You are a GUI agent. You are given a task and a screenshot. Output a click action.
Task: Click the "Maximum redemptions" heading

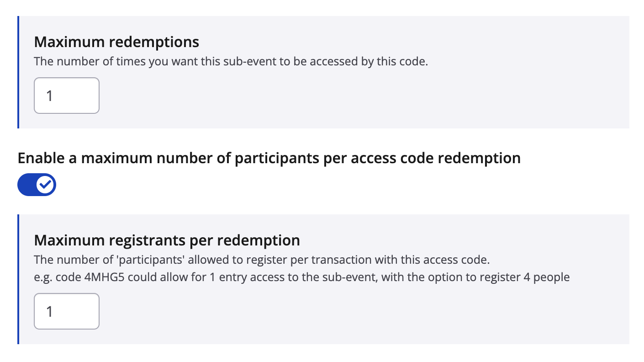(116, 42)
